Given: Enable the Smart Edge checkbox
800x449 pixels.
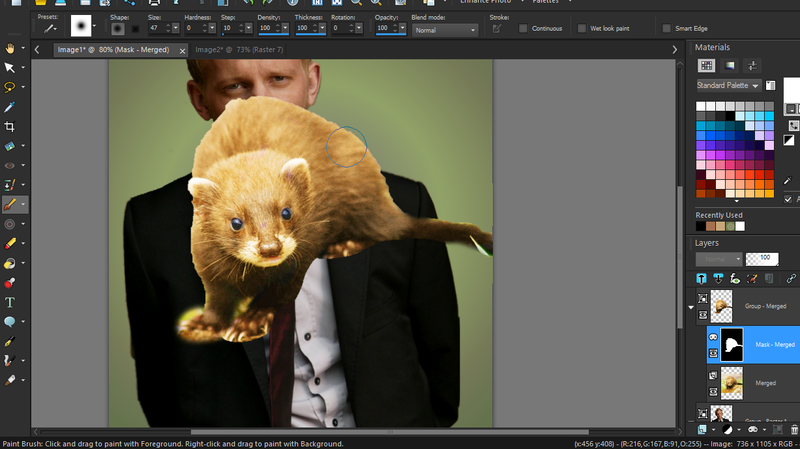Looking at the screenshot, I should (666, 29).
